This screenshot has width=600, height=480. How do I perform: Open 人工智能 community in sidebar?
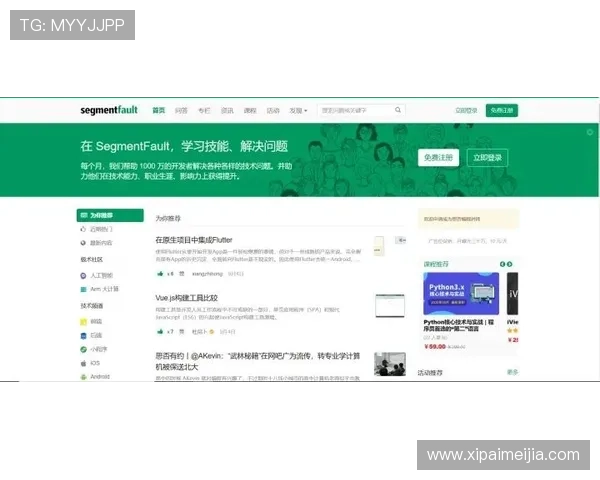96,276
